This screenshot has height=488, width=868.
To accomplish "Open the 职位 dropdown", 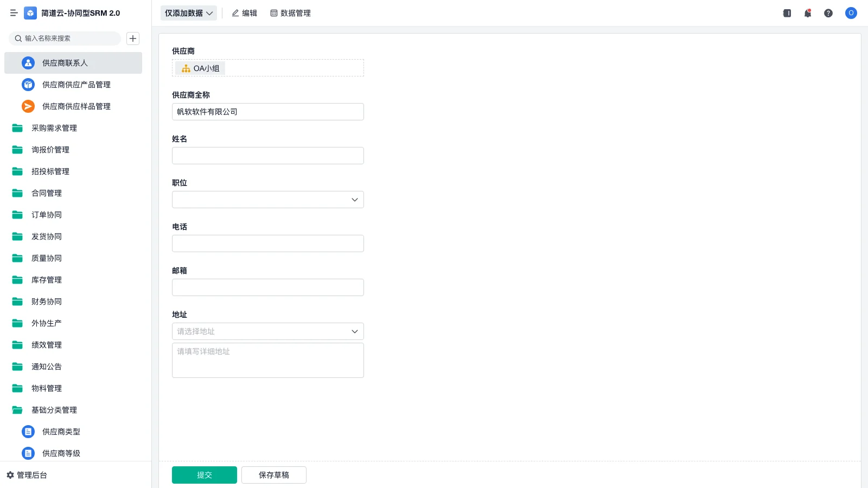I will [x=268, y=200].
